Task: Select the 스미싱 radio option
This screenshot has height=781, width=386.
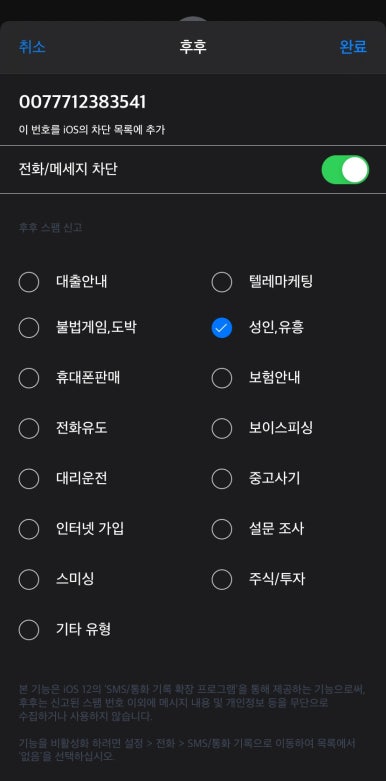Action: [29, 579]
